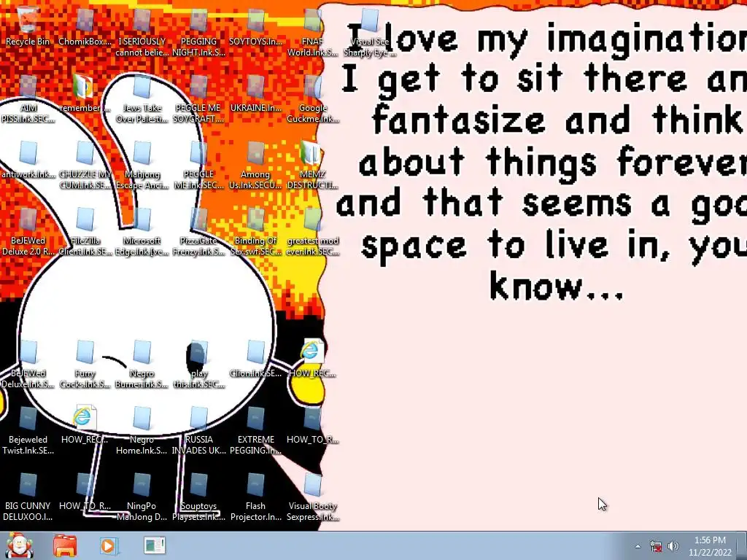This screenshot has height=560, width=747.
Task: Open the Flash Projector shortcut icon
Action: click(255, 497)
